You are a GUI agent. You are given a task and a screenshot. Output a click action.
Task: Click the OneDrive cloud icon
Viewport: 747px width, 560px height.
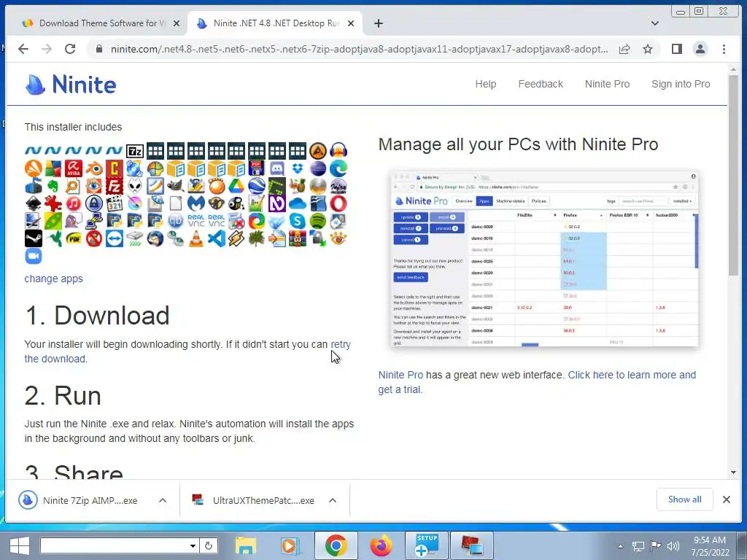pos(298,204)
